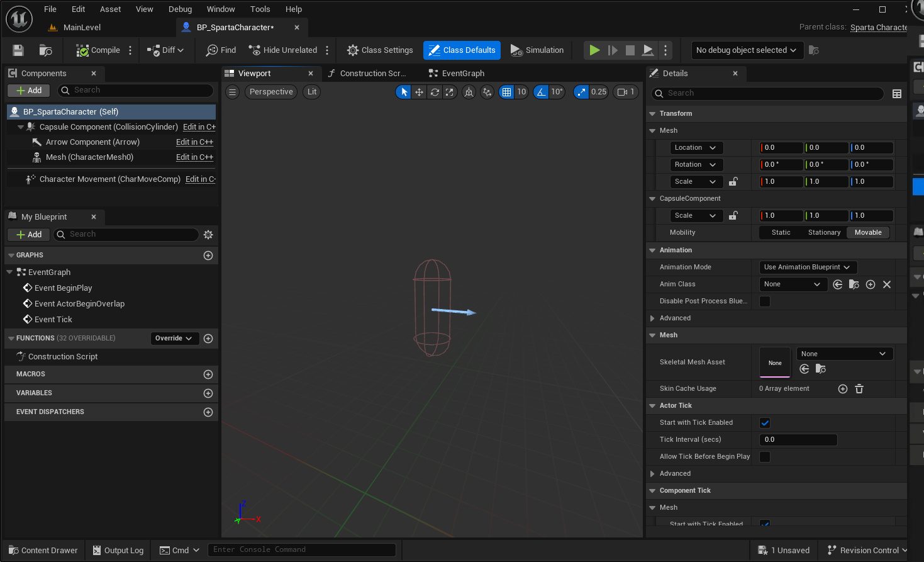Clear Anim Class with the X icon

click(x=887, y=284)
